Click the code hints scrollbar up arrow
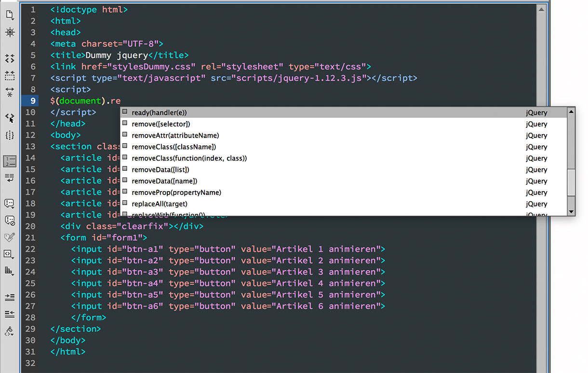This screenshot has width=588, height=373. [571, 111]
